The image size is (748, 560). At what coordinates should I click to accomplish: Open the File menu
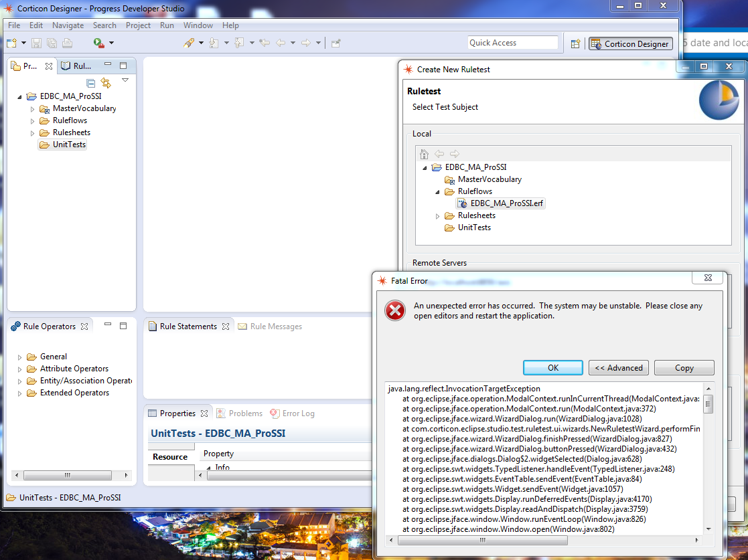pos(14,25)
